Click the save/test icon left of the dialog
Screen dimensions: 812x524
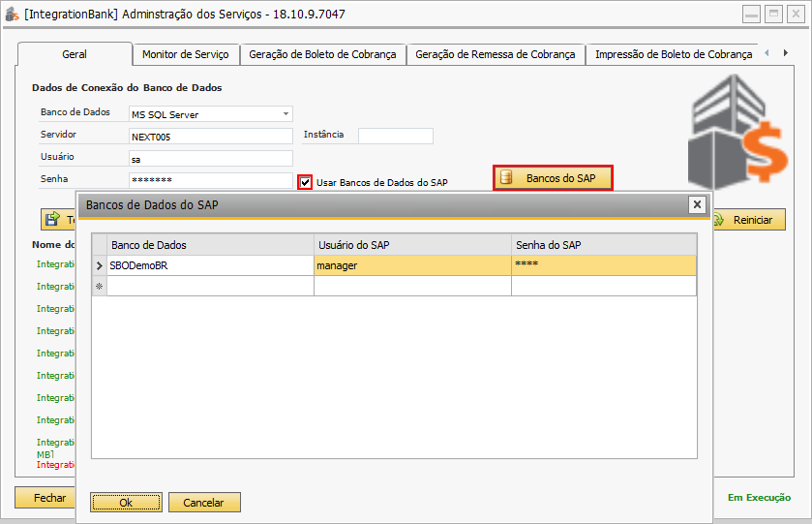coord(52,219)
